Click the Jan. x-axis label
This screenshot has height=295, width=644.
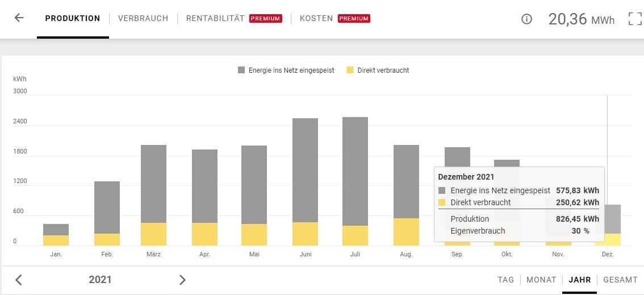56,254
